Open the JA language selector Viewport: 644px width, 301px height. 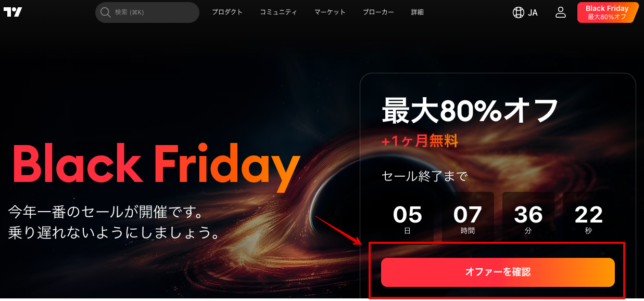tap(525, 12)
